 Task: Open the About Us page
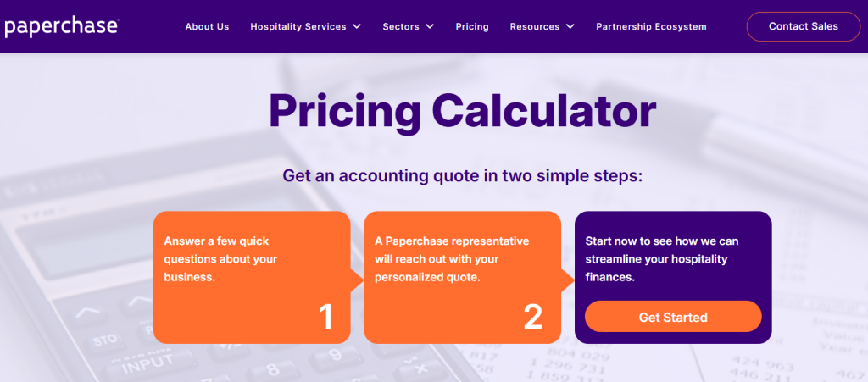tap(207, 26)
